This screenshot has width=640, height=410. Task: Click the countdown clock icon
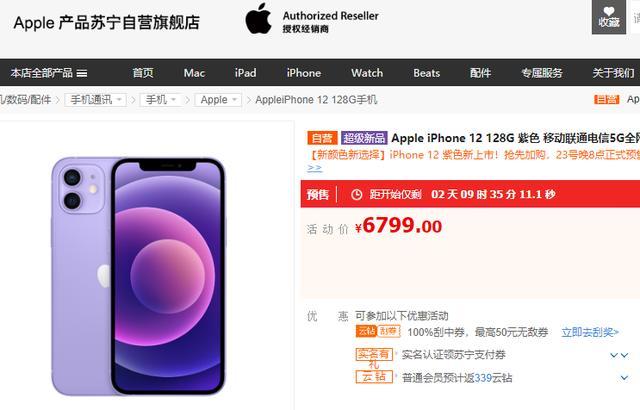(x=356, y=195)
